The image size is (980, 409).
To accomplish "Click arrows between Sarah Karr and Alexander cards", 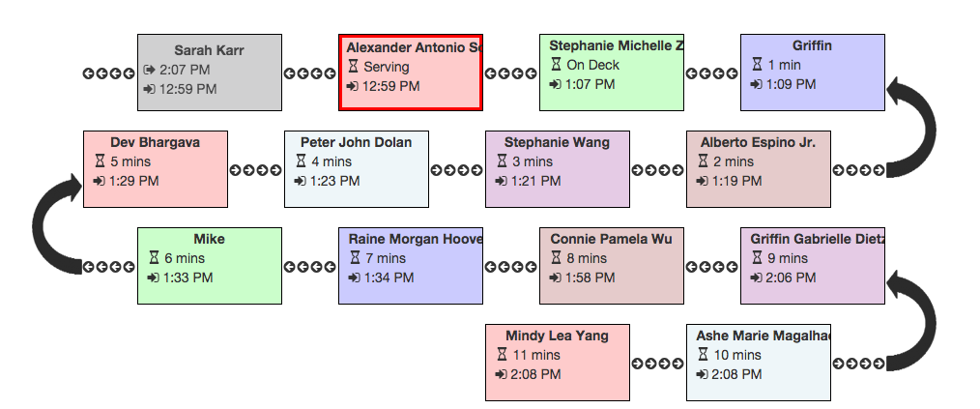I will pos(310,73).
